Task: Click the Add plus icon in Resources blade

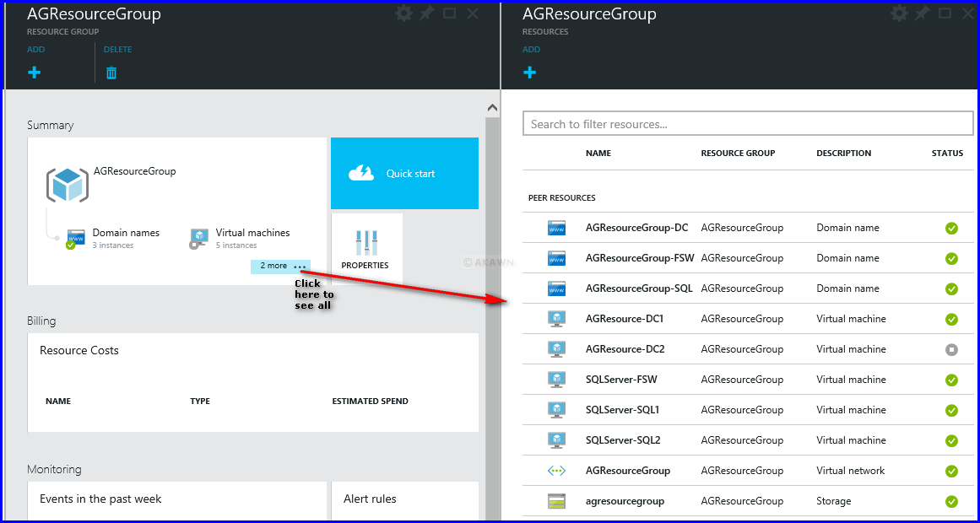Action: (x=529, y=73)
